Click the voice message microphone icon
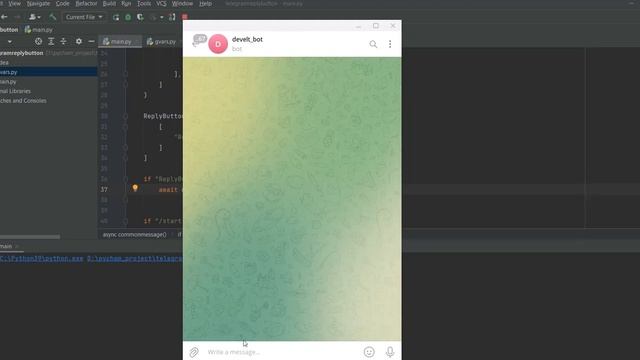 click(390, 352)
